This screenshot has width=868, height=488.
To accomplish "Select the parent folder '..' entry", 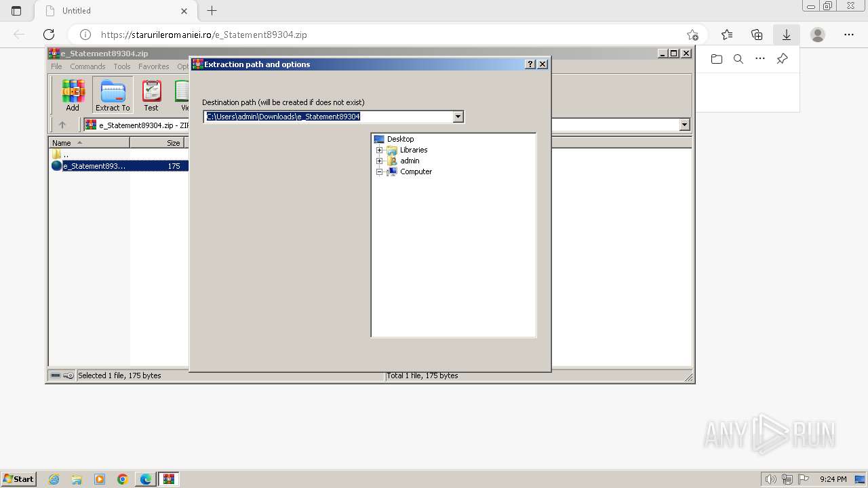I will (x=61, y=155).
